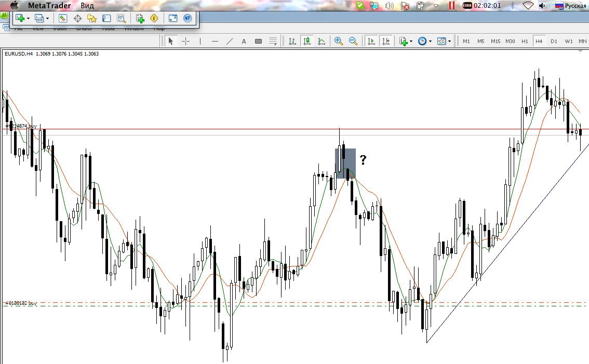Switch chart to Line Chart mode
The width and height of the screenshot is (589, 364).
(x=322, y=41)
